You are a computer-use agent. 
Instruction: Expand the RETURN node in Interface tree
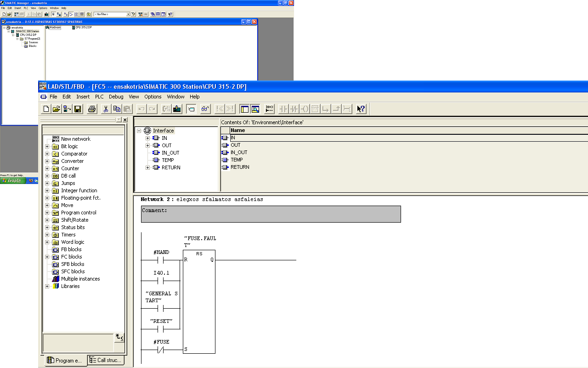[x=147, y=167]
